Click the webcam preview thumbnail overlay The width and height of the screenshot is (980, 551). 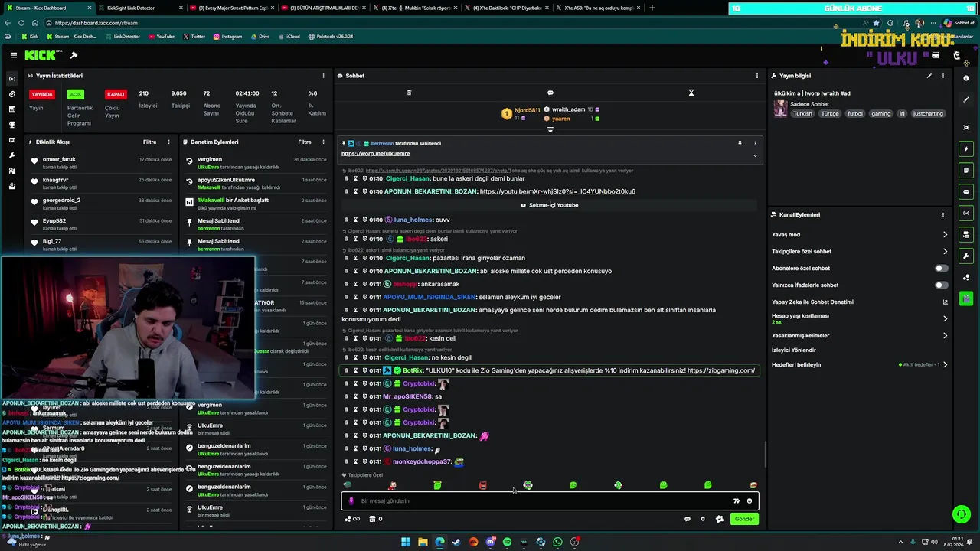click(x=127, y=328)
